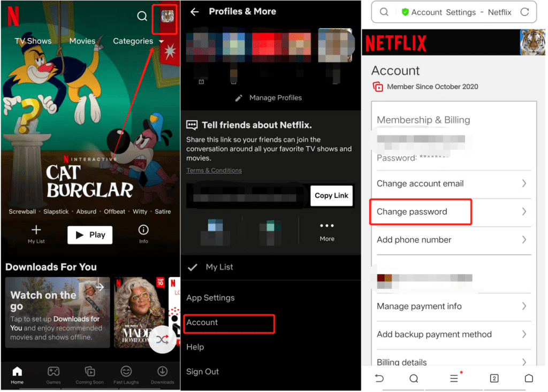Tap the Watch on the go card
Screen dimensions: 548x392
58,312
